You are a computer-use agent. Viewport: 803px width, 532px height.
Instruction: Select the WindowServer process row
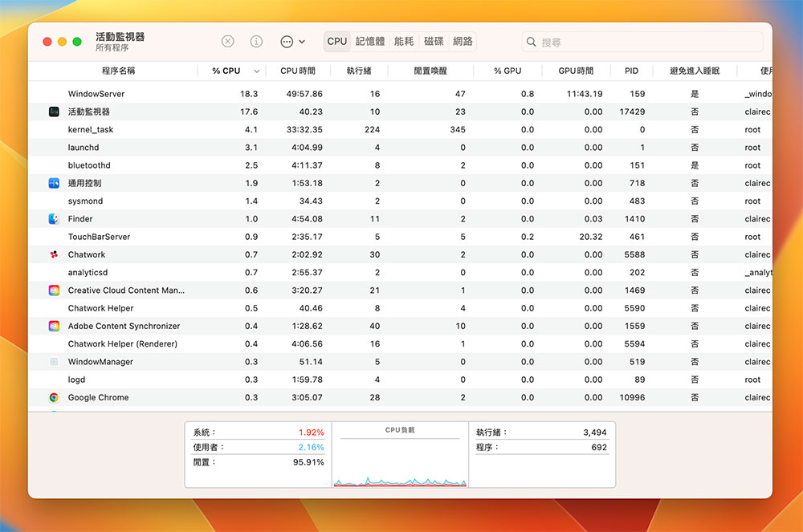[x=400, y=94]
